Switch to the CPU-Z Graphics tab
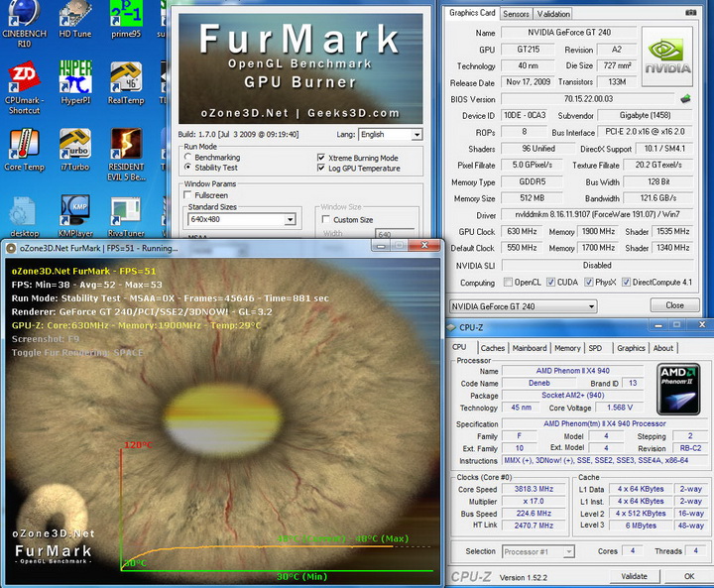Image resolution: width=714 pixels, height=588 pixels. 631,348
